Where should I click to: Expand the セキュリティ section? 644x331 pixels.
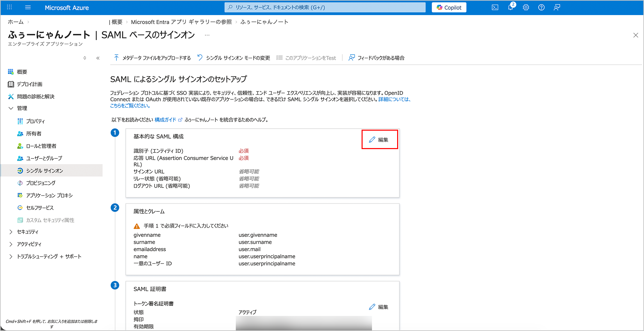(11, 232)
